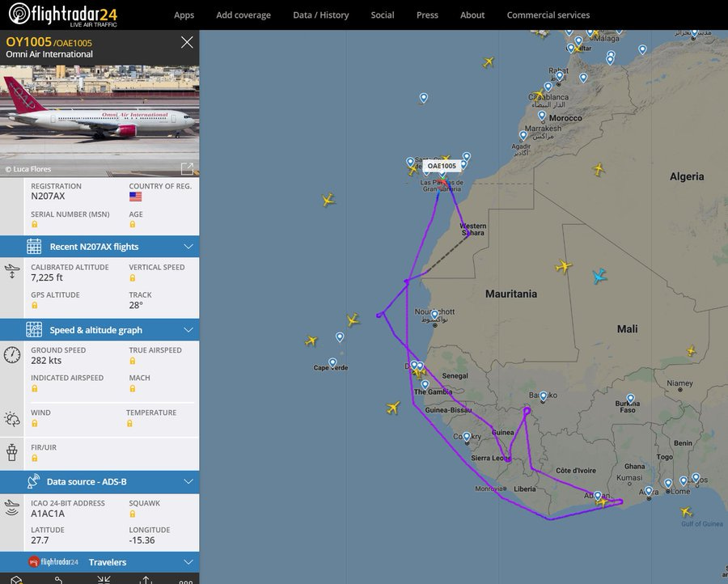Click the Vertical Speed lock icon
Screen dimensions: 728x584
click(x=133, y=277)
